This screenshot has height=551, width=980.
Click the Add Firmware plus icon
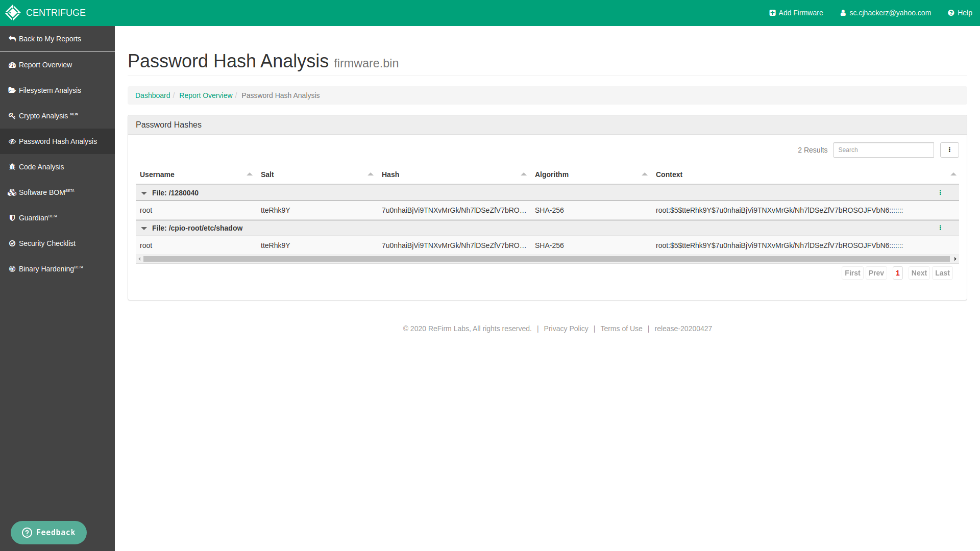(772, 13)
